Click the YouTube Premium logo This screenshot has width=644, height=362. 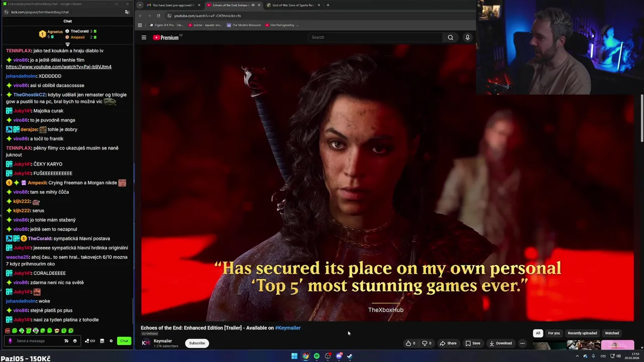coord(166,37)
